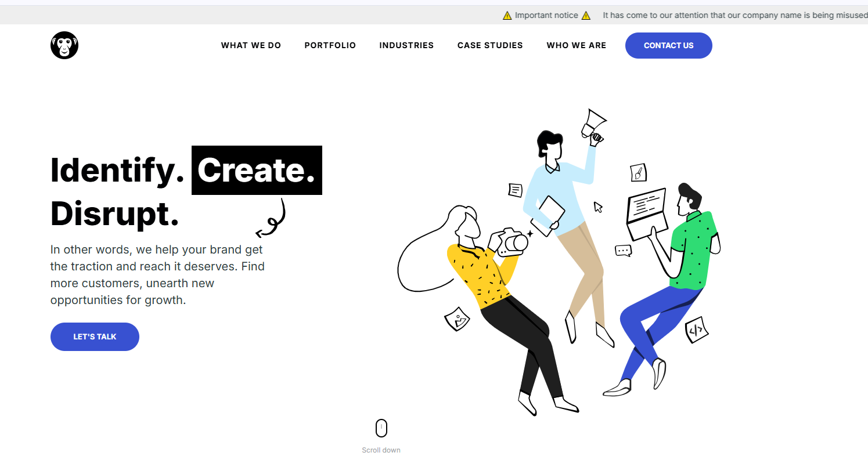Open the Case Studies page
This screenshot has height=474, width=868.
490,45
